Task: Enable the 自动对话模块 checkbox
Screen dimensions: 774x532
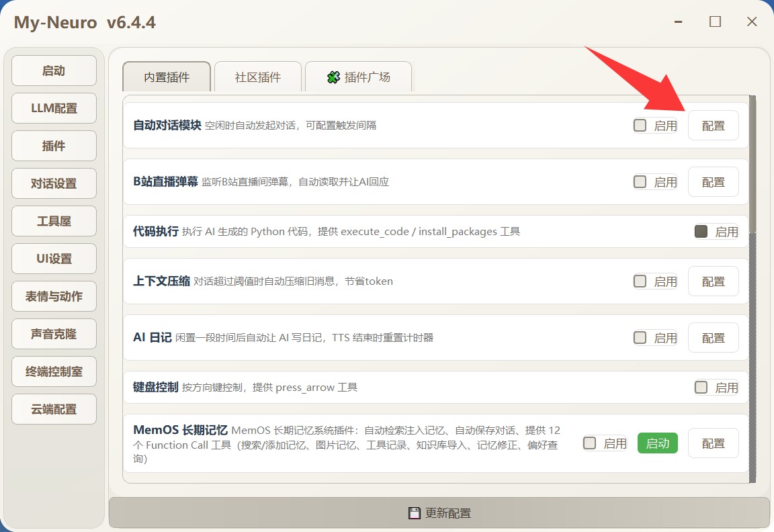Action: [x=640, y=126]
